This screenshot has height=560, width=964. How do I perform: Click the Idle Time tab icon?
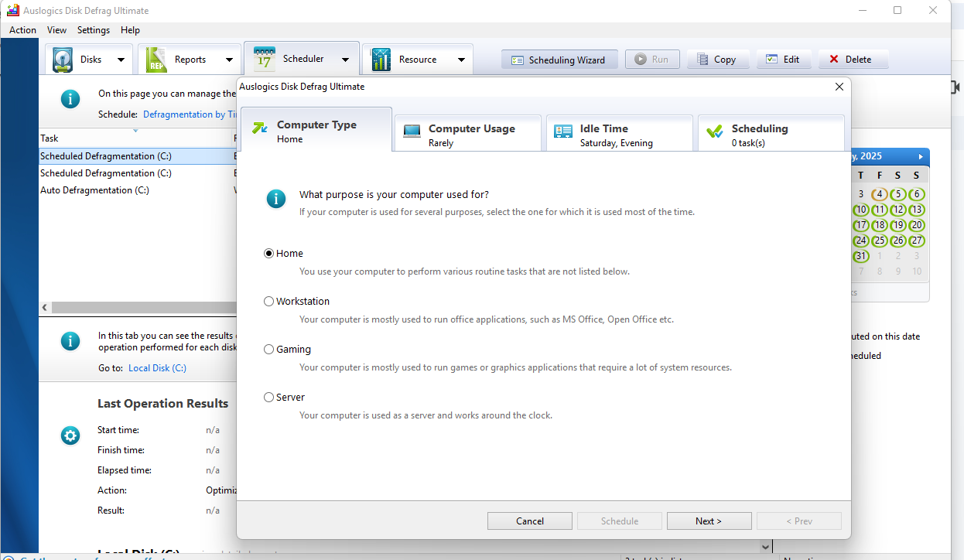(x=562, y=131)
